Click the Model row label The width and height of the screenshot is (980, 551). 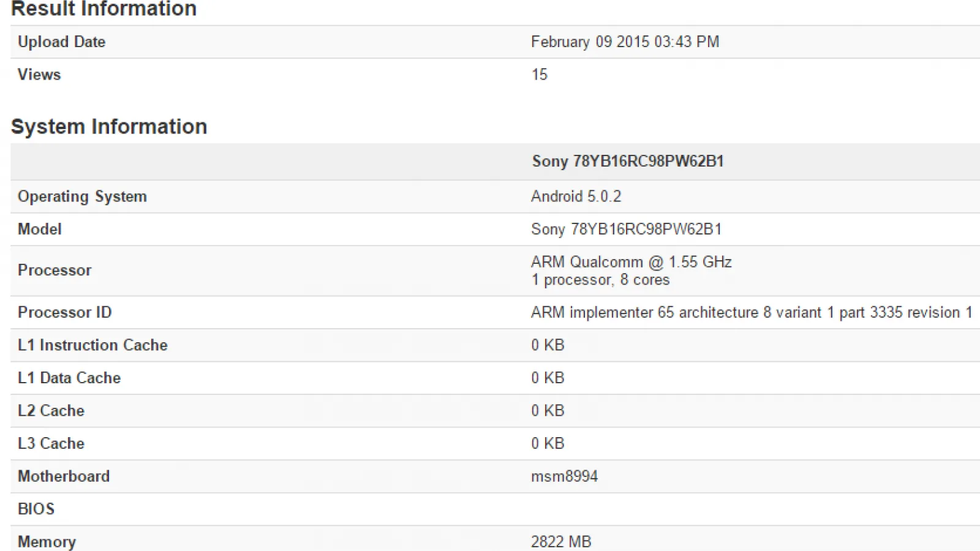coord(40,229)
